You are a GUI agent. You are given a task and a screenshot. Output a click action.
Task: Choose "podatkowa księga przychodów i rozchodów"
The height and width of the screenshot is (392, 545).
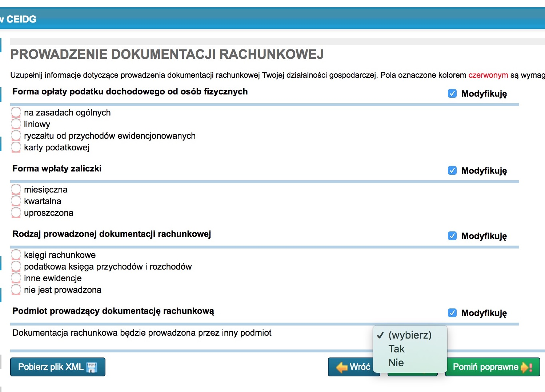tap(16, 266)
